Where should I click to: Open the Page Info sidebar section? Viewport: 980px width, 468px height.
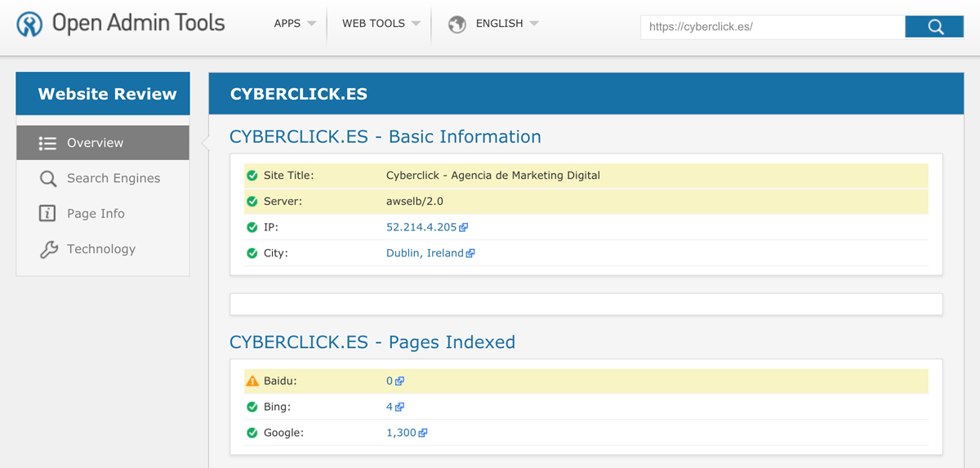[96, 213]
